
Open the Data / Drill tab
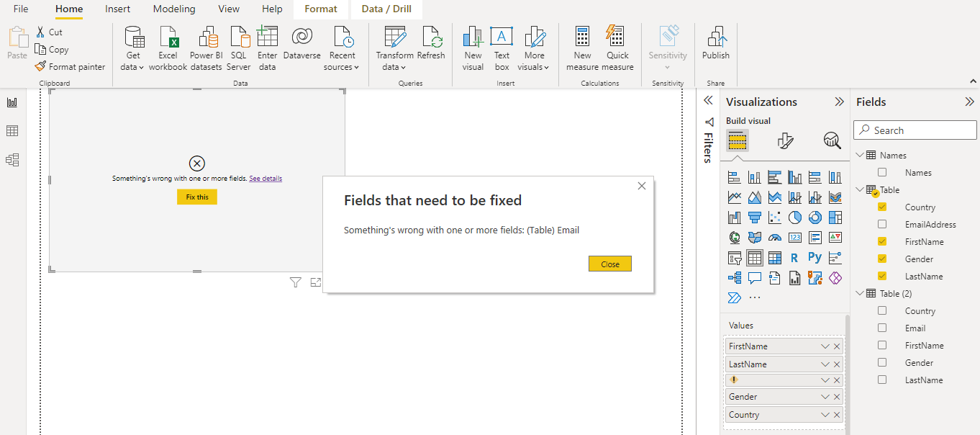(386, 9)
